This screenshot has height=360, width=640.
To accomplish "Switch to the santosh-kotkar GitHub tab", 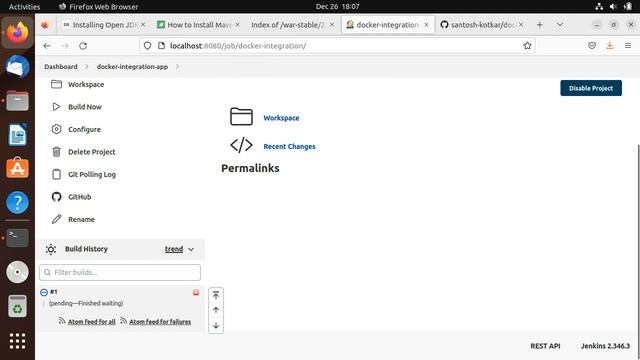I will tap(482, 25).
